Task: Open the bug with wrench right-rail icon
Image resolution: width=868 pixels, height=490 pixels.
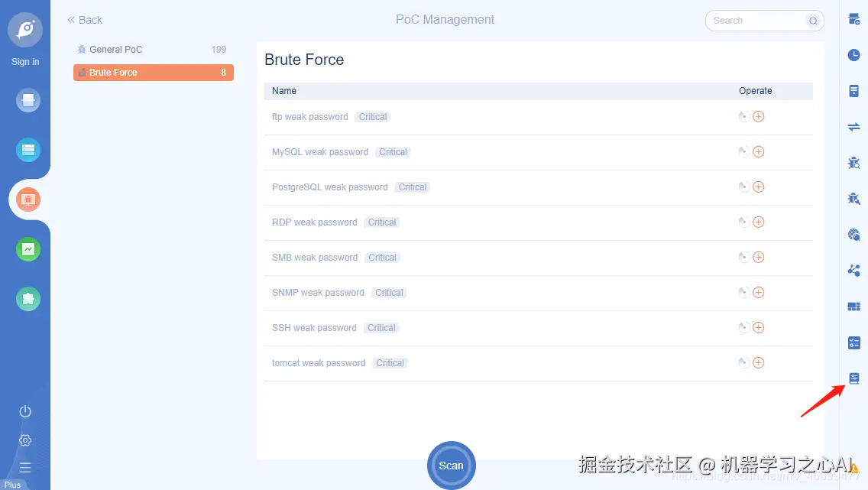Action: pyautogui.click(x=853, y=199)
